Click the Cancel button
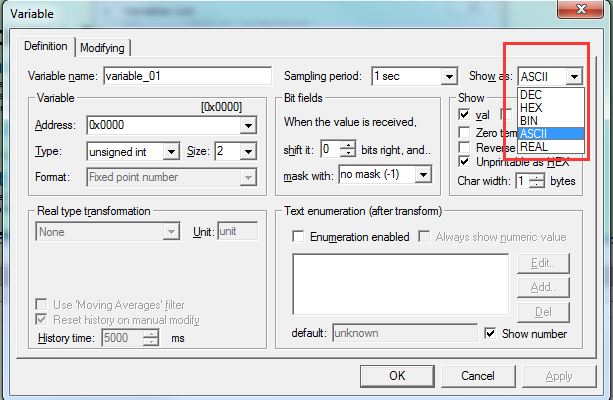The width and height of the screenshot is (613, 400). click(x=478, y=376)
